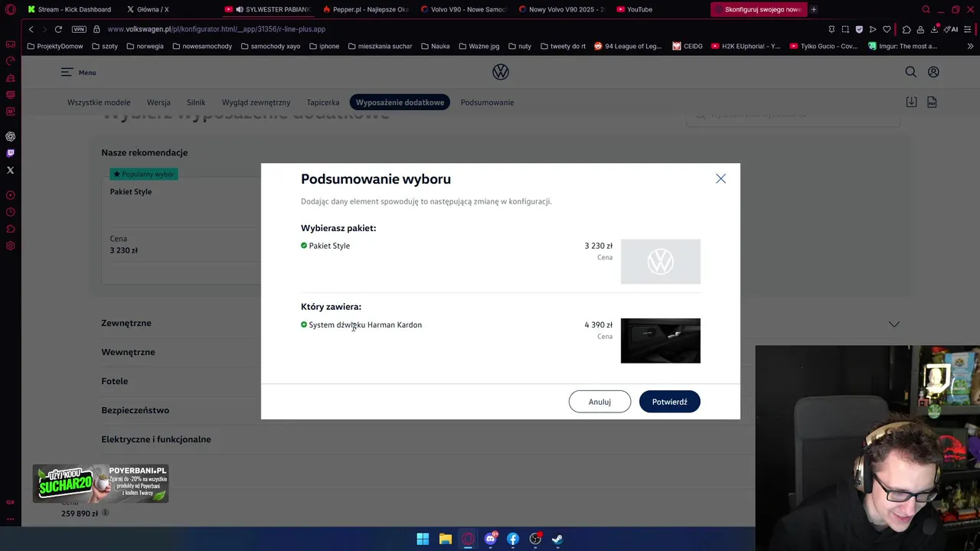Expand the Zewnętrzne category chevron
980x551 pixels.
[893, 324]
